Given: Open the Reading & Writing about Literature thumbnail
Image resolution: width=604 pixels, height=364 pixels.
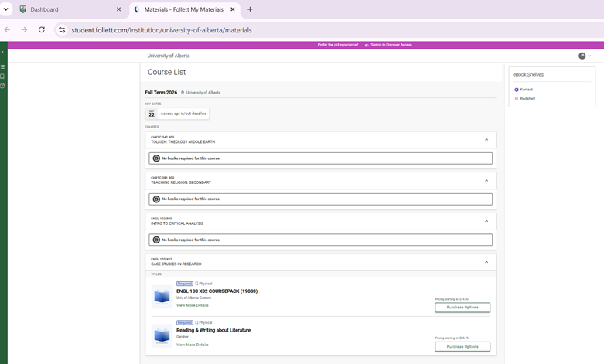Looking at the screenshot, I should (162, 336).
